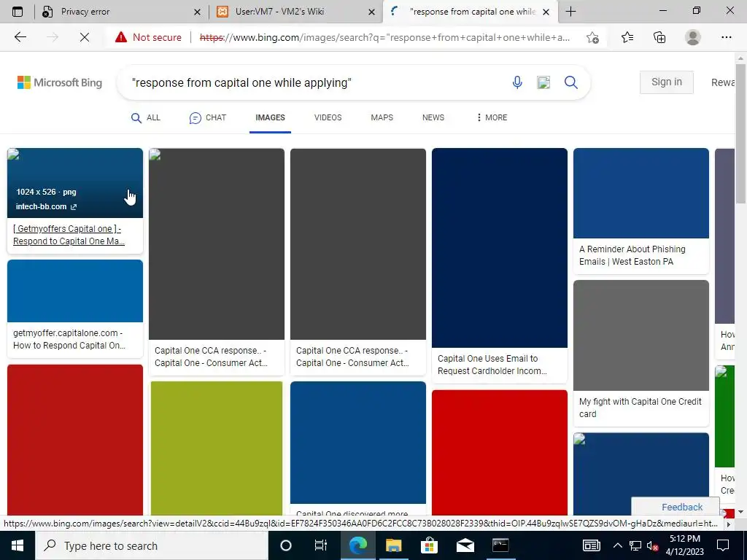Screen dimensions: 747x560
Task: Click the Sign in button
Action: [x=667, y=82]
